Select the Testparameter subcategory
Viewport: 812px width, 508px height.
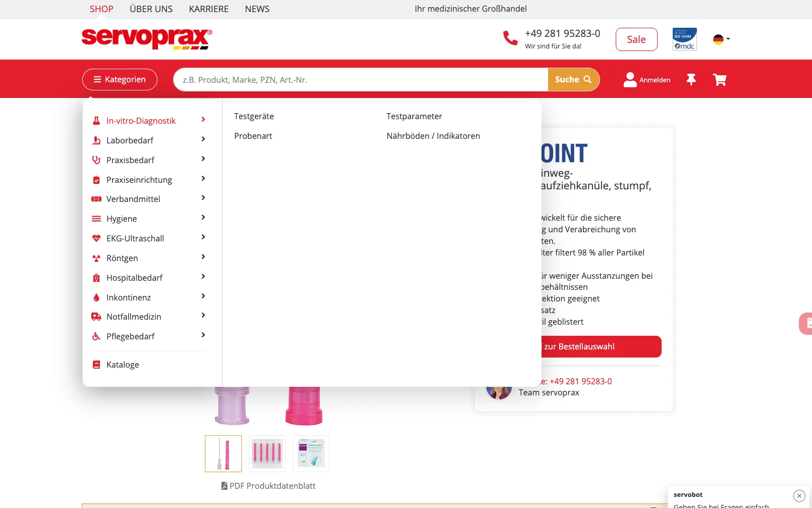click(x=414, y=116)
